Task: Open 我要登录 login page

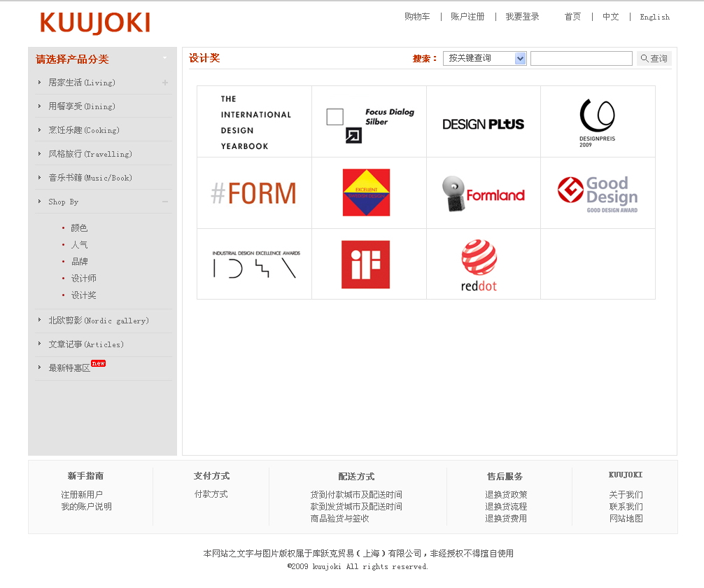Action: [522, 17]
